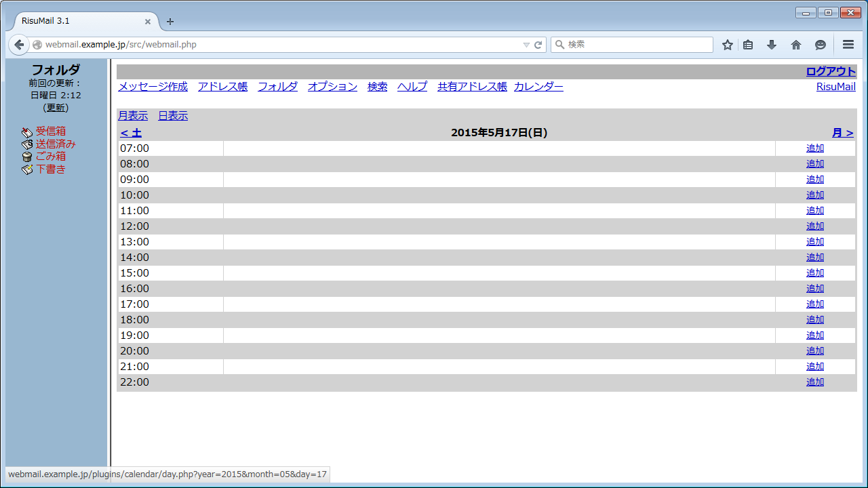Open the 下書き folder link
The width and height of the screenshot is (868, 488).
[x=51, y=169]
